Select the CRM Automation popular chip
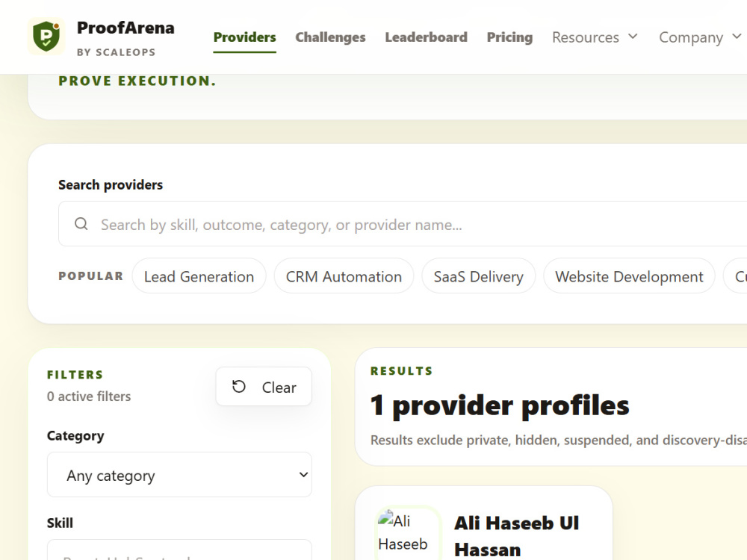 pyautogui.click(x=344, y=276)
